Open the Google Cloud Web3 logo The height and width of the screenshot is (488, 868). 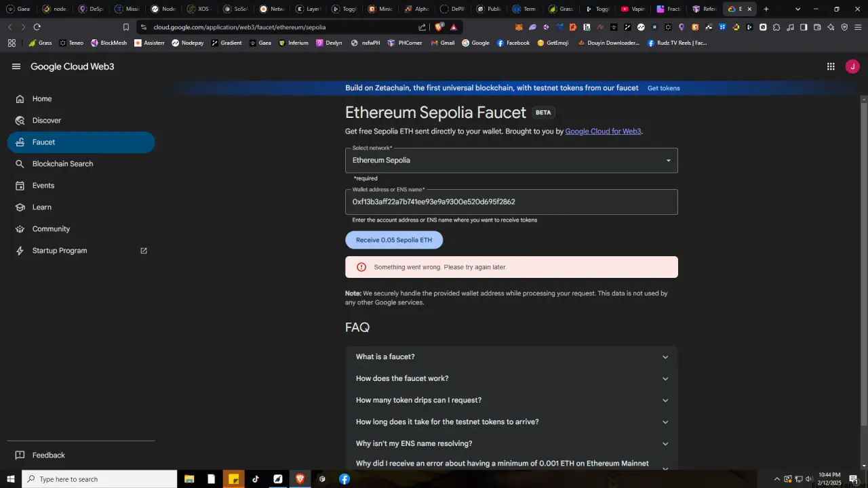click(x=73, y=66)
